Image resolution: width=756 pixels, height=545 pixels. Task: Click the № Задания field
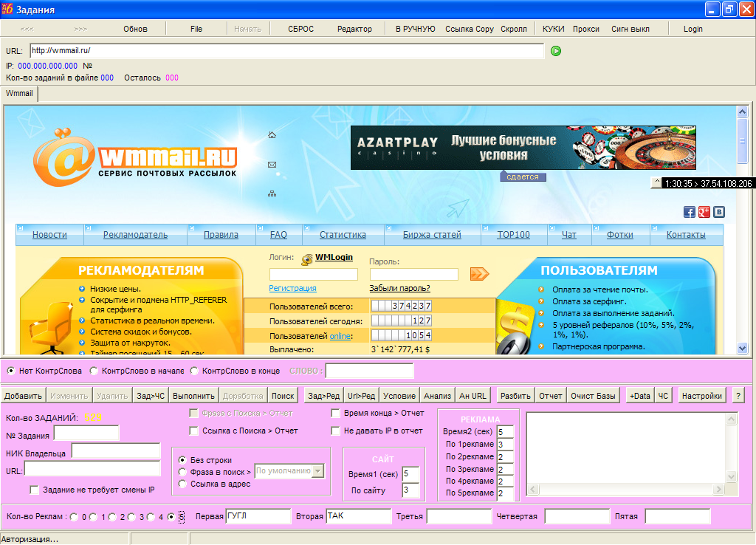(x=86, y=433)
